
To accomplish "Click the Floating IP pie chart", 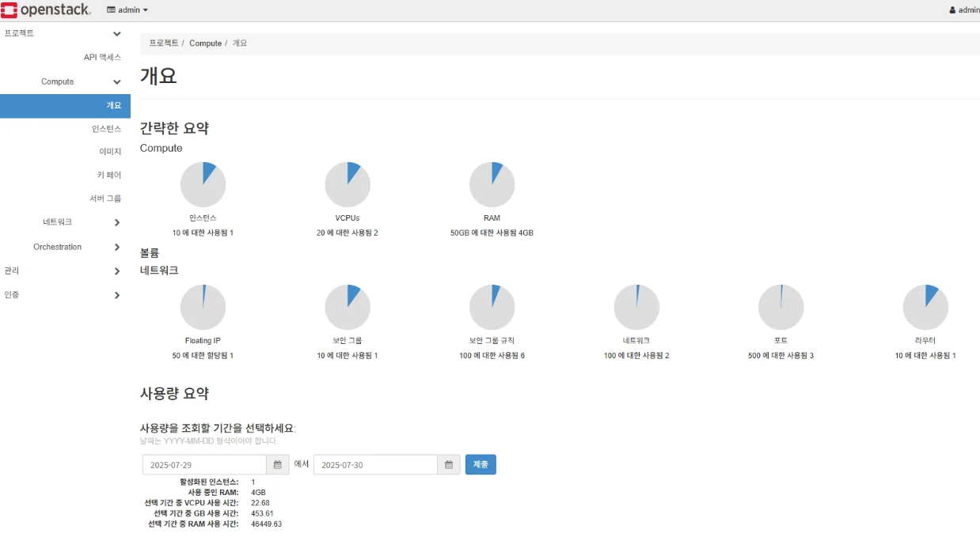I will coord(203,308).
